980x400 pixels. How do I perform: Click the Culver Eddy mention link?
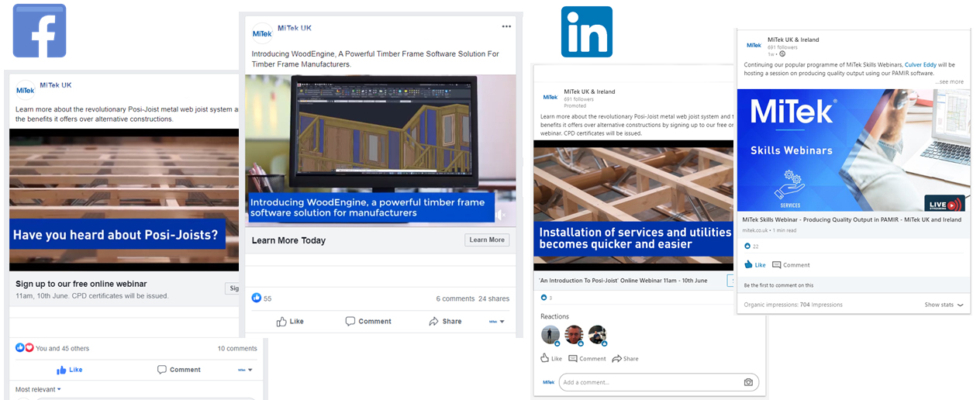point(922,64)
